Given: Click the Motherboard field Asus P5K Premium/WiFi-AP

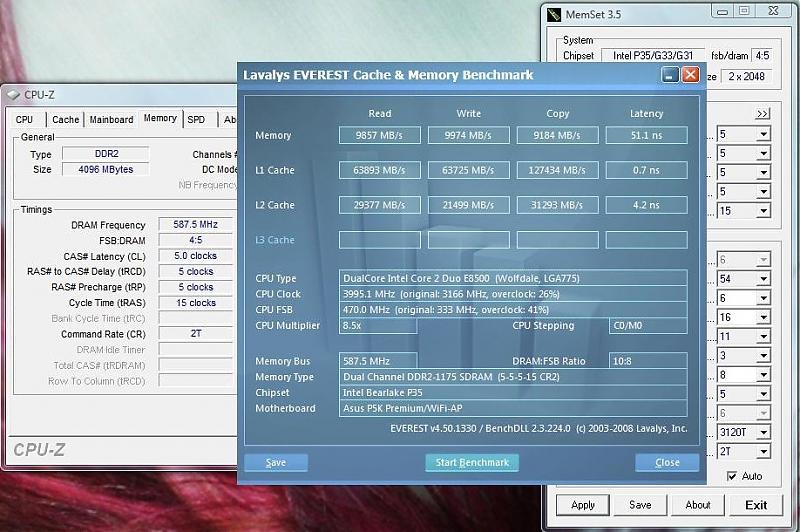Looking at the screenshot, I should [x=513, y=408].
